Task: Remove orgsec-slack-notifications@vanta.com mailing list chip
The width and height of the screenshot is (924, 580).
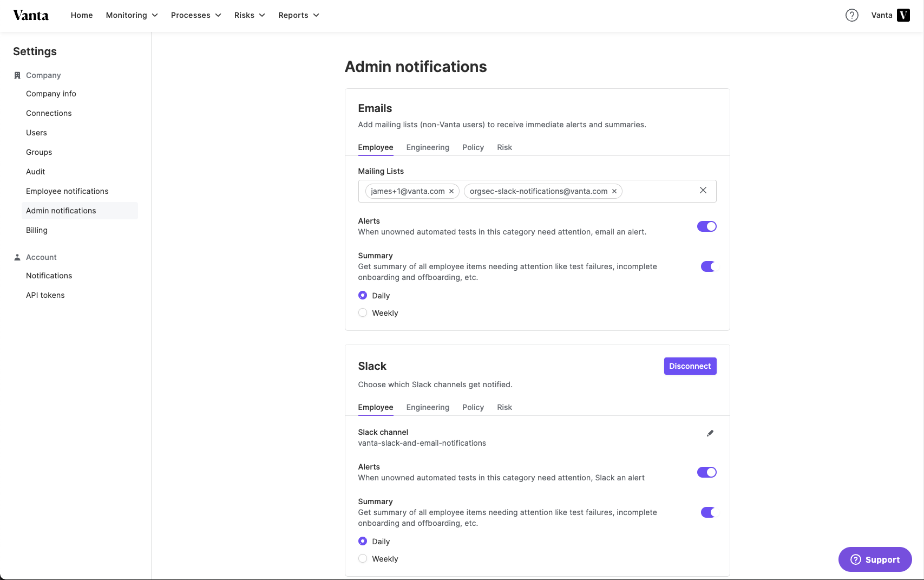Action: coord(614,191)
